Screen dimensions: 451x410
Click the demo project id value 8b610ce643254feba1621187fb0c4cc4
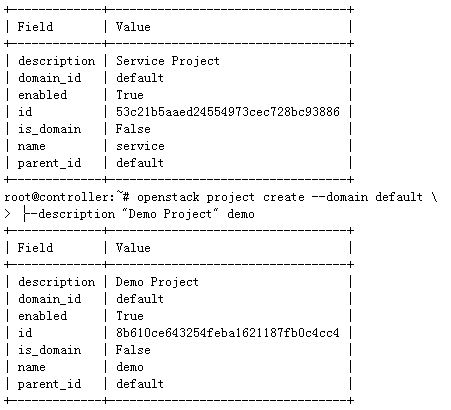(228, 333)
